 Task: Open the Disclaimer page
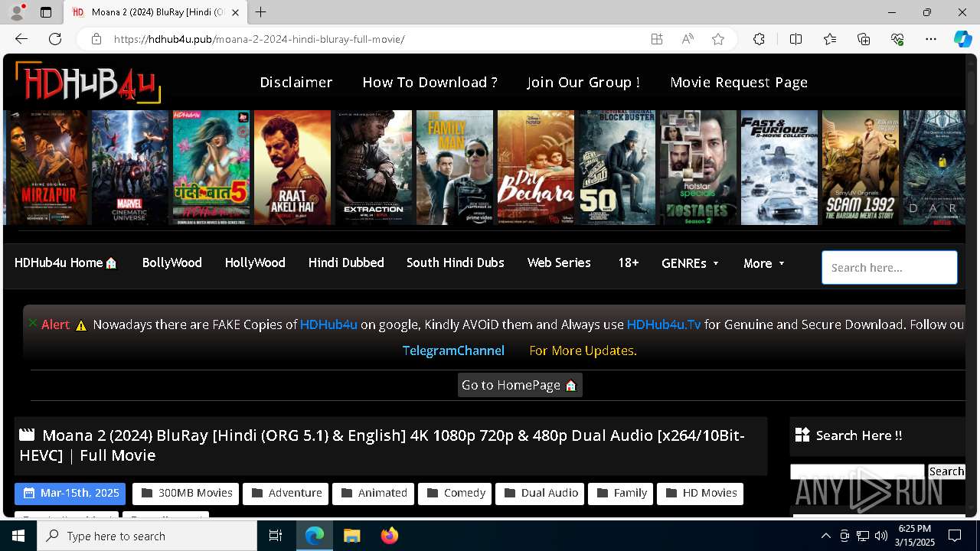tap(296, 82)
